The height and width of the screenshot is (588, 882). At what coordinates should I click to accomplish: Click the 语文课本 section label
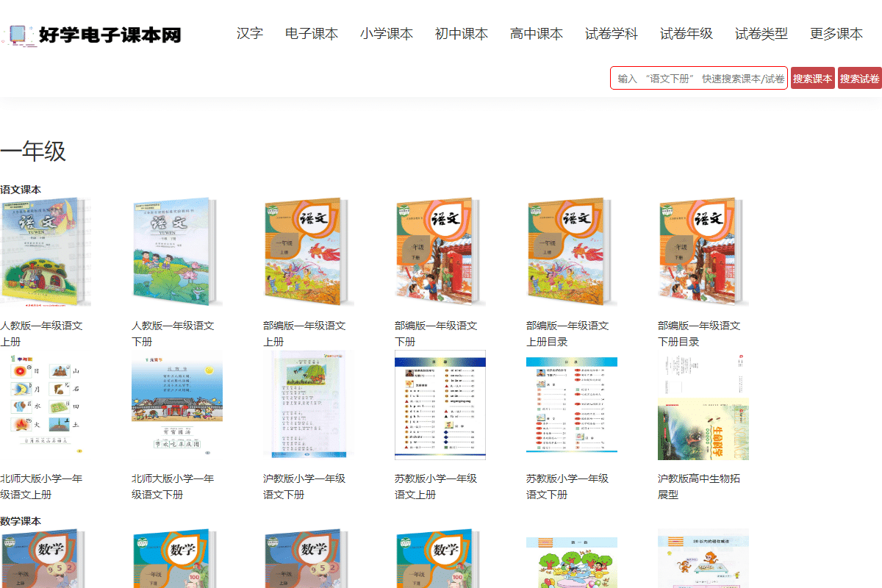pos(21,190)
